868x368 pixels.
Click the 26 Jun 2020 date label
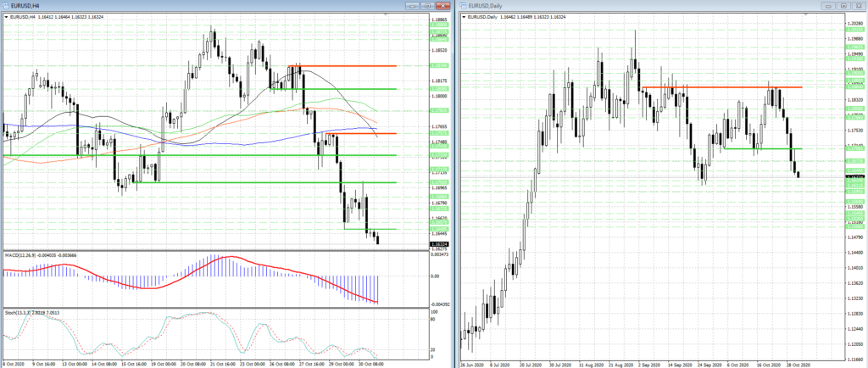pyautogui.click(x=471, y=364)
